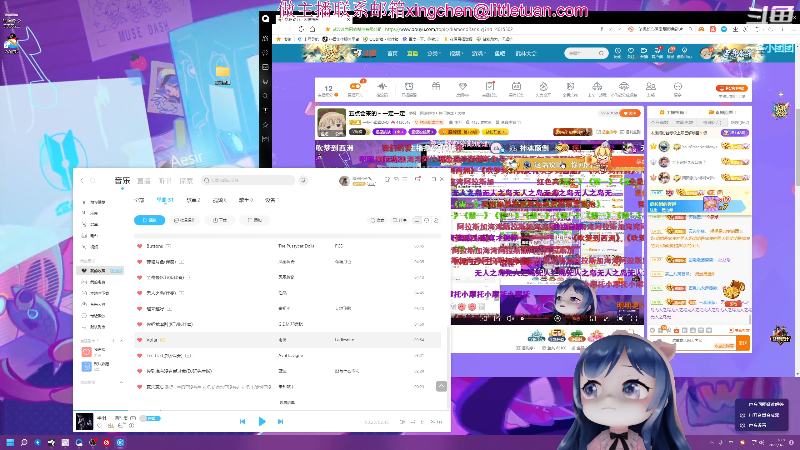Open the Windows taskbar search icon

(23, 442)
